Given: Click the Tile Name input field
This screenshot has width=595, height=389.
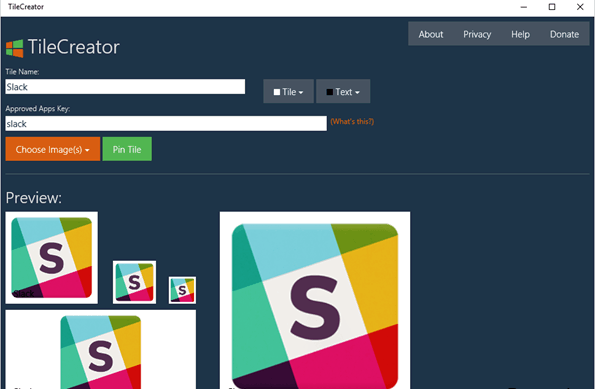Looking at the screenshot, I should click(125, 87).
